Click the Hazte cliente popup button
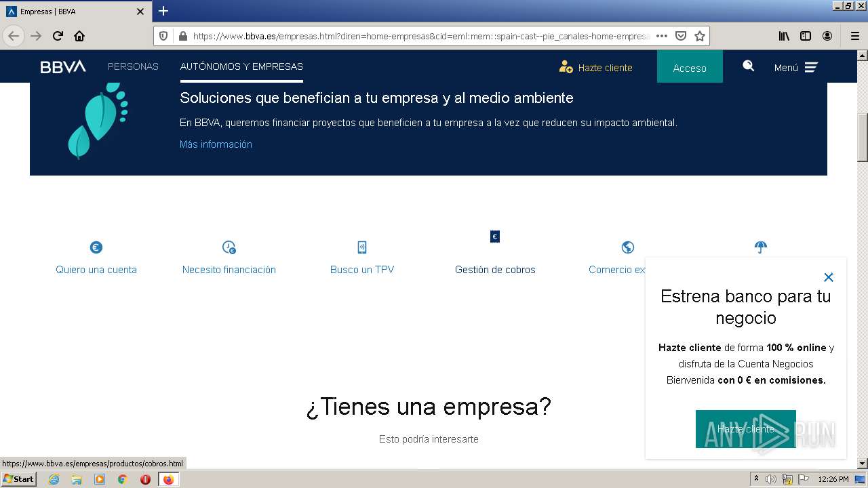Viewport: 868px width, 488px height. tap(746, 429)
